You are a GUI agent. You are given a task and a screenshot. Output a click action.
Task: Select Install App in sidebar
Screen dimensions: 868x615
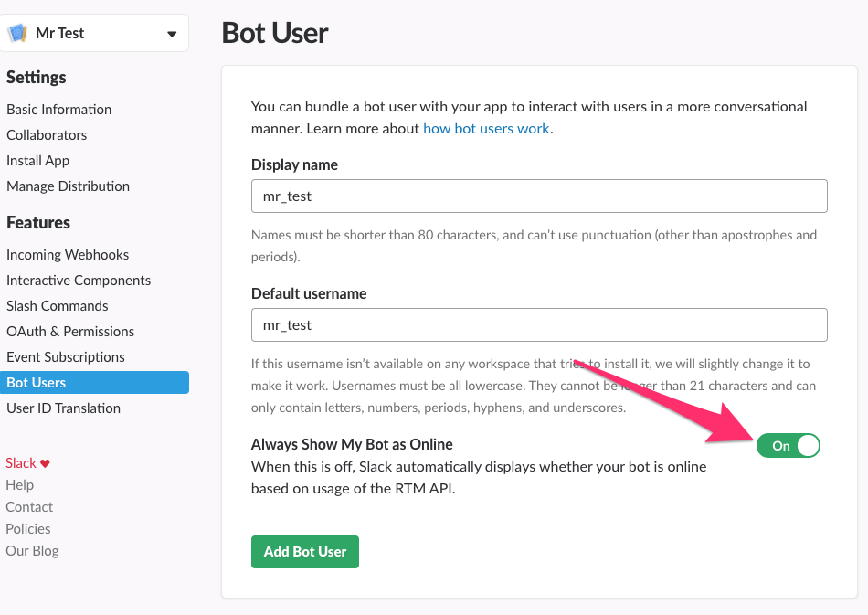tap(38, 161)
